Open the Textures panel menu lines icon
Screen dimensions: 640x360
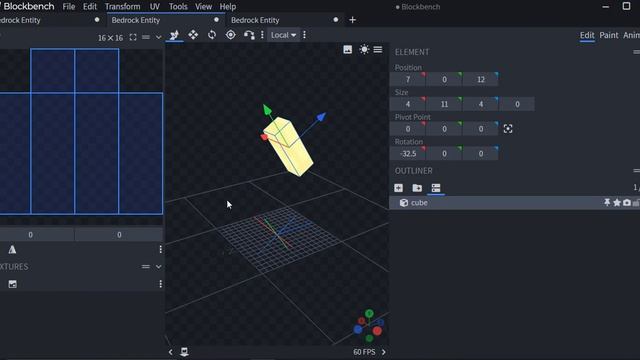146,267
